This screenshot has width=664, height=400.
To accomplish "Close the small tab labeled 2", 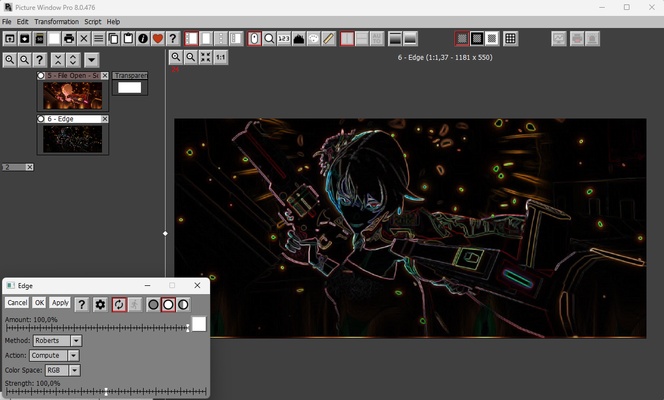I will pos(29,167).
